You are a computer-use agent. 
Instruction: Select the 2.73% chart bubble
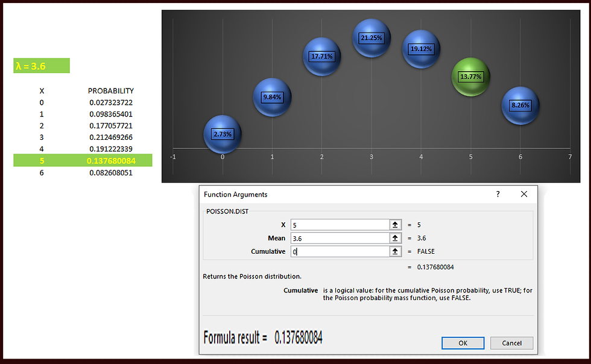[223, 134]
